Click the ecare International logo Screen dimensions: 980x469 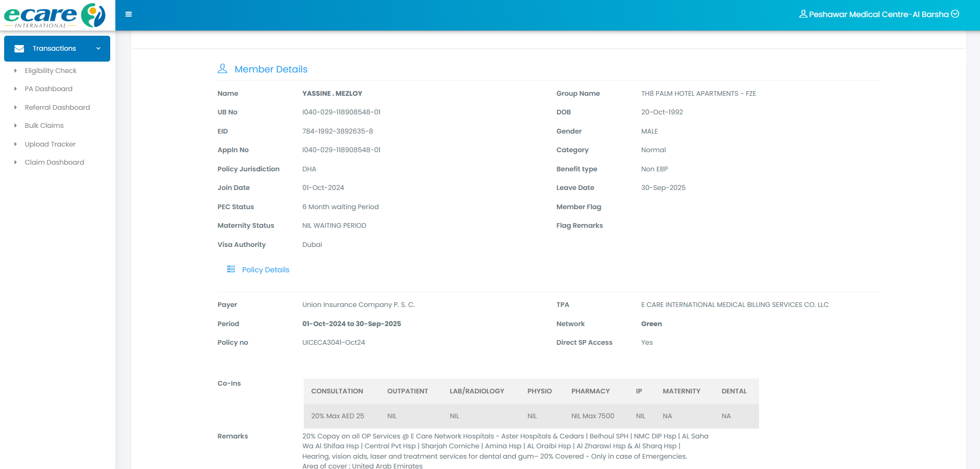click(55, 16)
